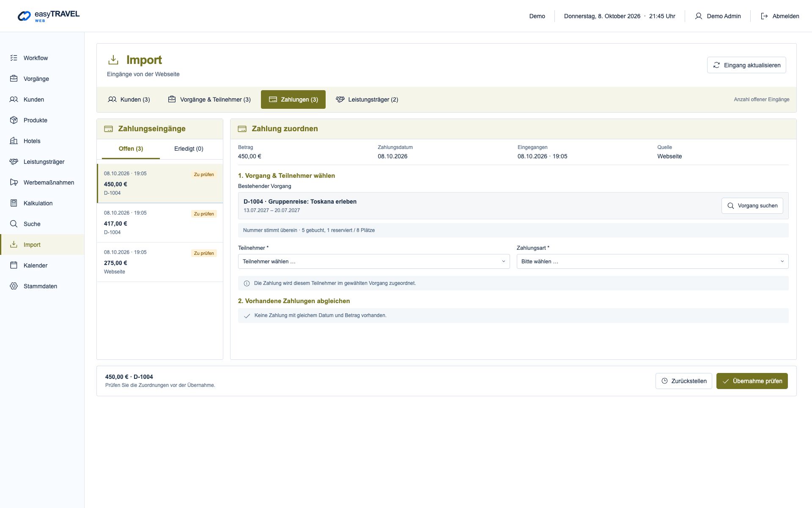
Task: Click the info icon in assignment hint
Action: coord(247,283)
